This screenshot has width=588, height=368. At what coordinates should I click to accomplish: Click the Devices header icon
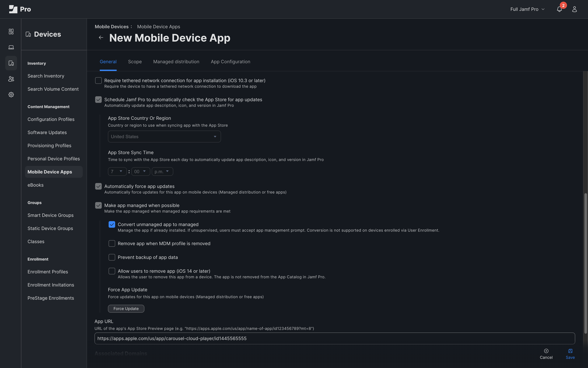(x=28, y=34)
